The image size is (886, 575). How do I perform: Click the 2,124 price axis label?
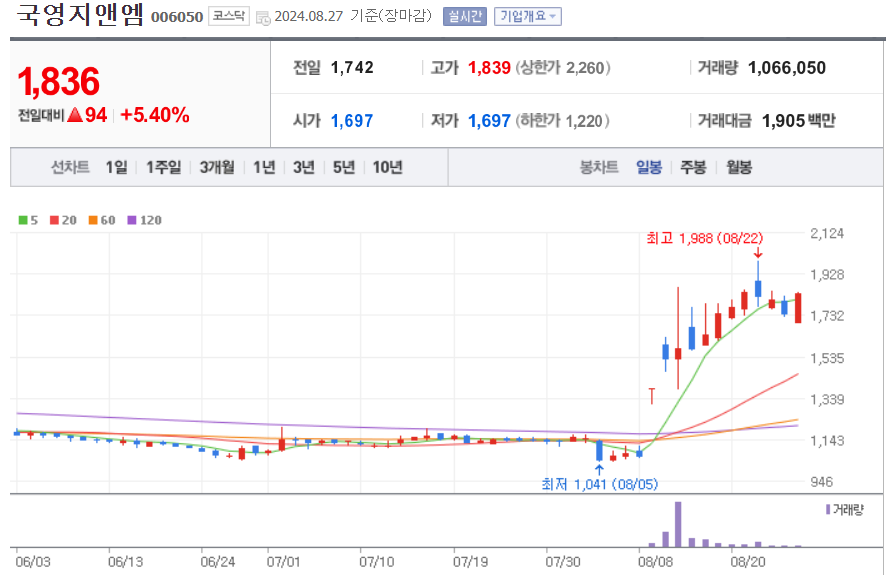pyautogui.click(x=827, y=233)
